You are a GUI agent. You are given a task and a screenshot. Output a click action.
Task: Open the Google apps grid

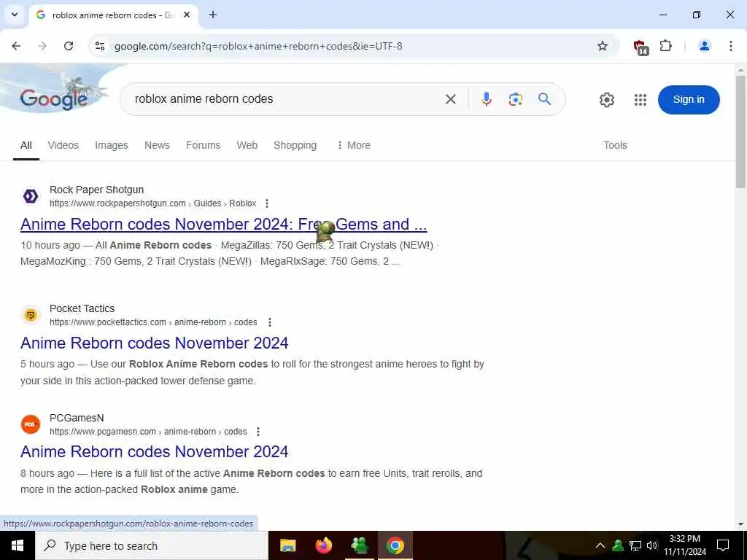point(640,99)
